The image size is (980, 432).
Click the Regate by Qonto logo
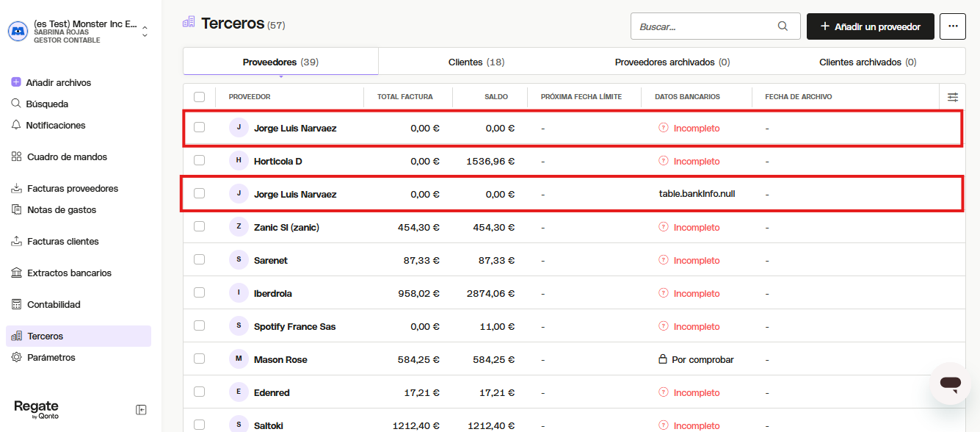pos(36,409)
